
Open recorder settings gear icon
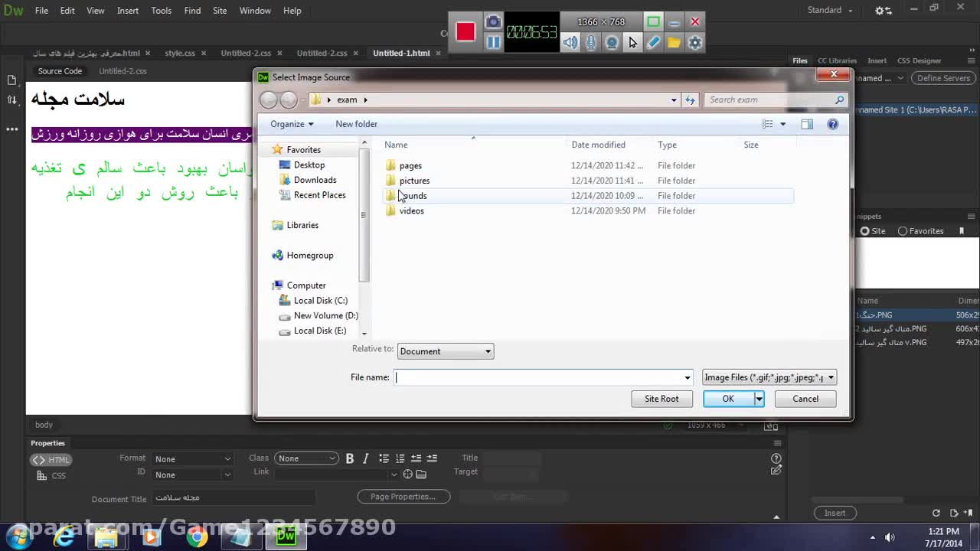coord(694,43)
